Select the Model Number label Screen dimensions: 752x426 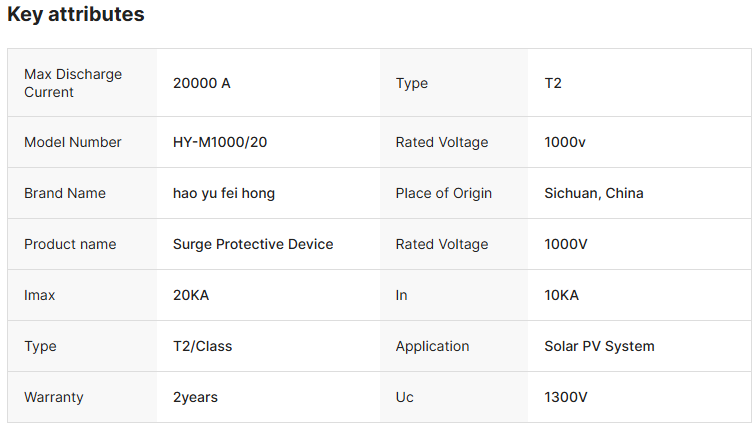click(73, 142)
